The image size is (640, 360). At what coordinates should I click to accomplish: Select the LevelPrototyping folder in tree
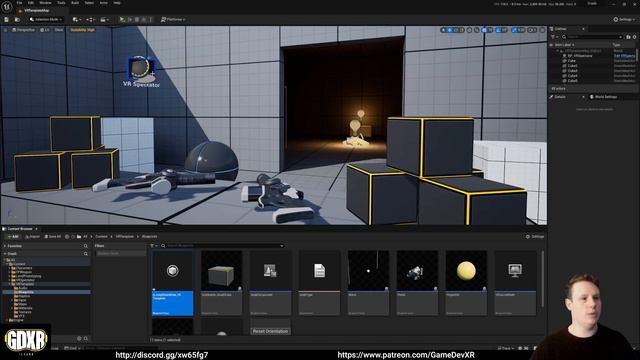(29, 276)
